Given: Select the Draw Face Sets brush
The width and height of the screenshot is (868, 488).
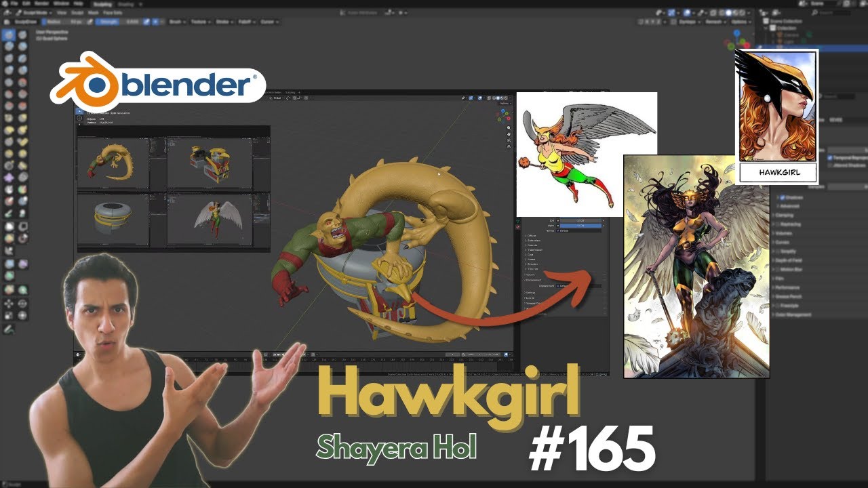Looking at the screenshot, I should (22, 190).
